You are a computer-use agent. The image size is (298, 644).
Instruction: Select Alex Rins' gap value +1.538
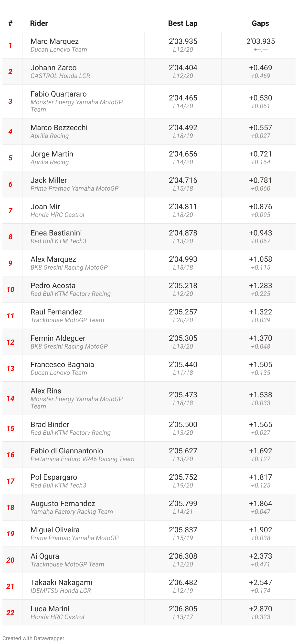pyautogui.click(x=260, y=394)
